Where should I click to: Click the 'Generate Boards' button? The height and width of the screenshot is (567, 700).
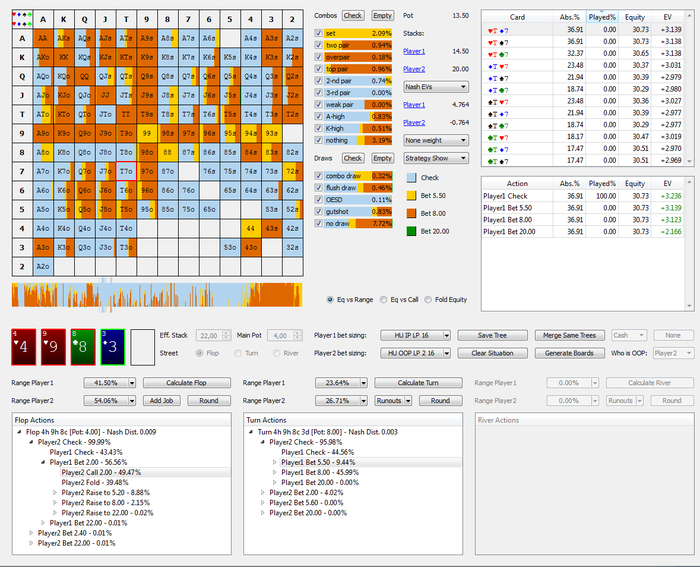coord(570,353)
